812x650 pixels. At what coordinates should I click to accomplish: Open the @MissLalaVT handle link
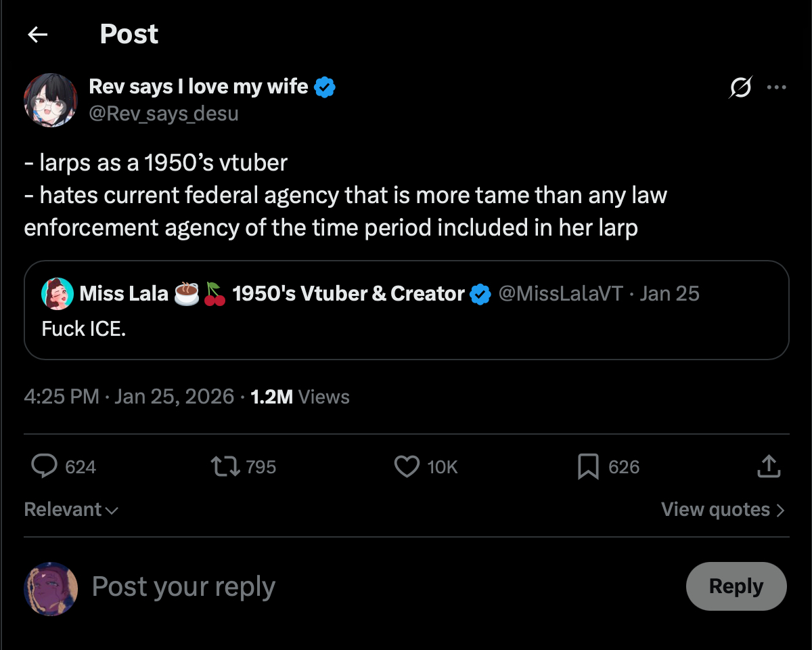point(560,294)
